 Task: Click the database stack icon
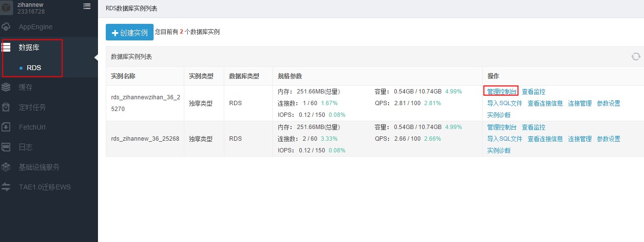click(6, 47)
